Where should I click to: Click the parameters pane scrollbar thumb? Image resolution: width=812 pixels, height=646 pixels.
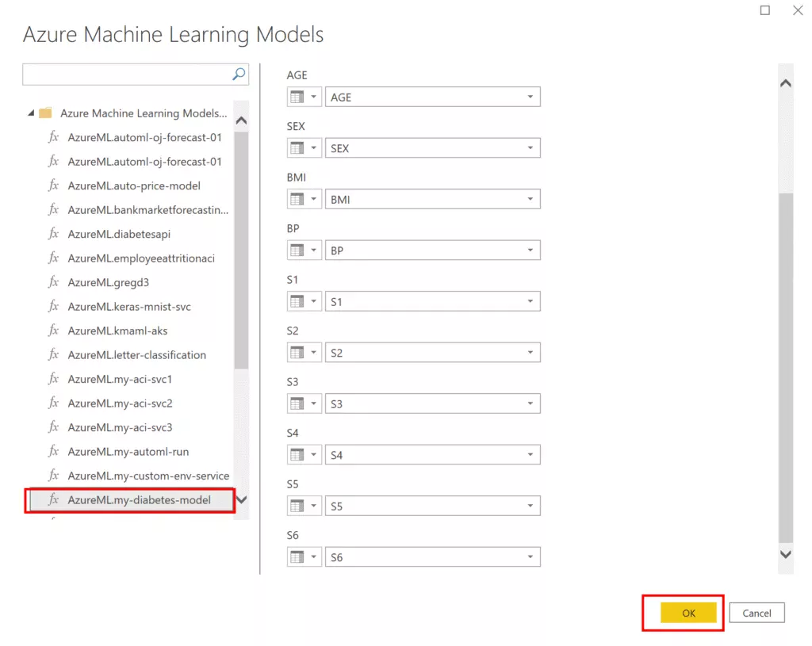tap(786, 368)
